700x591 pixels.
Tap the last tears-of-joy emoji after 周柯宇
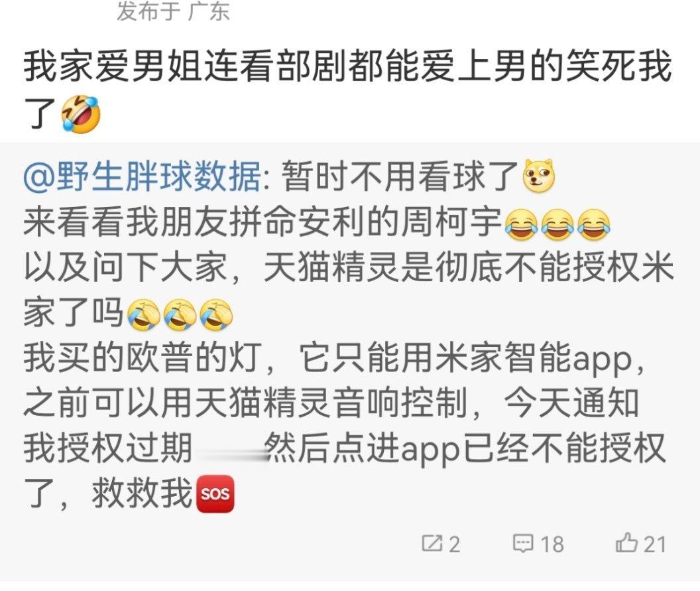[x=593, y=224]
